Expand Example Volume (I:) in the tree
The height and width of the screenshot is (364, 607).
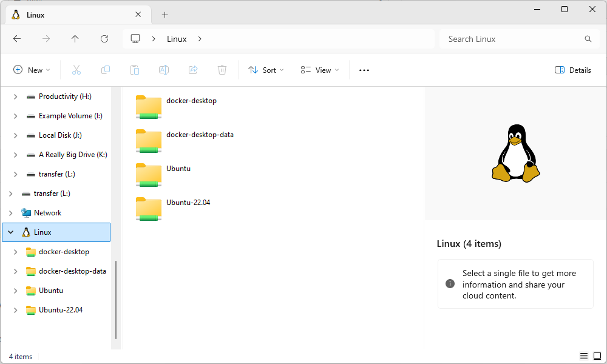coord(16,116)
